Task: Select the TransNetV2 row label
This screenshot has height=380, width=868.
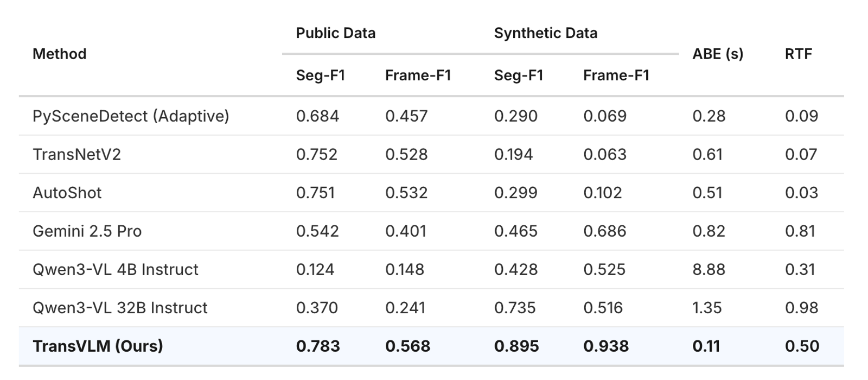Action: click(x=76, y=154)
